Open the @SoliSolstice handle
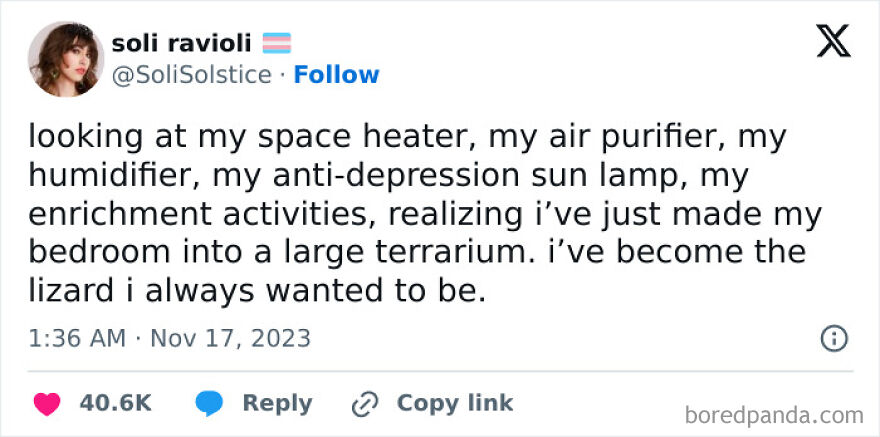The image size is (880, 437). coord(191,75)
